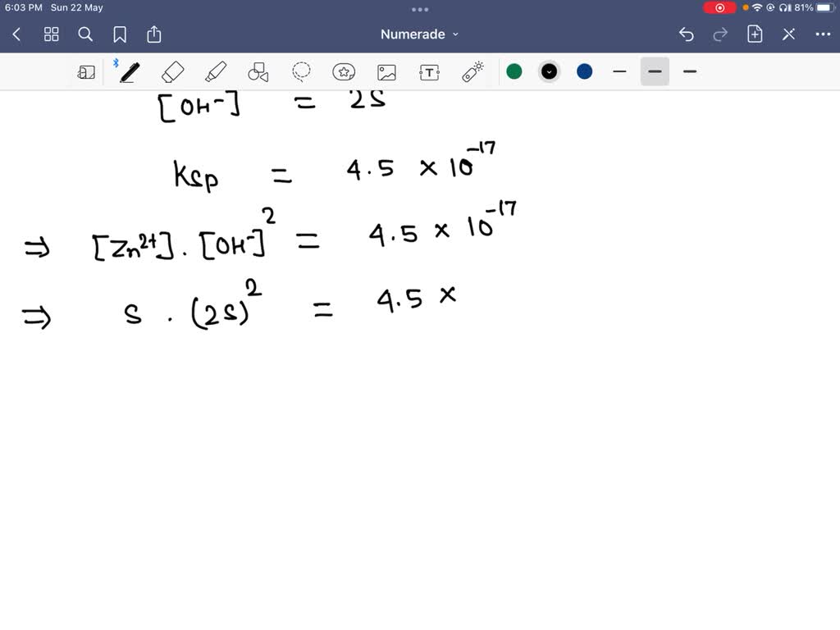Select the Pen tool

tap(129, 71)
